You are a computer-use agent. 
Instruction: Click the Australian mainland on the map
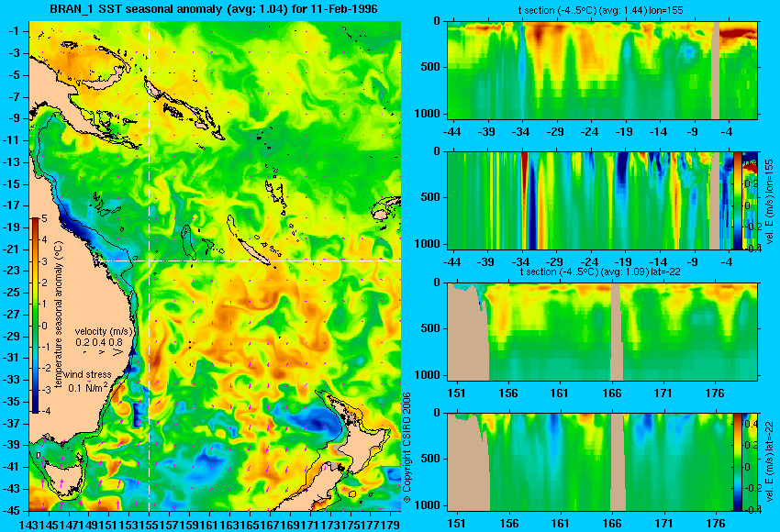pos(74,298)
